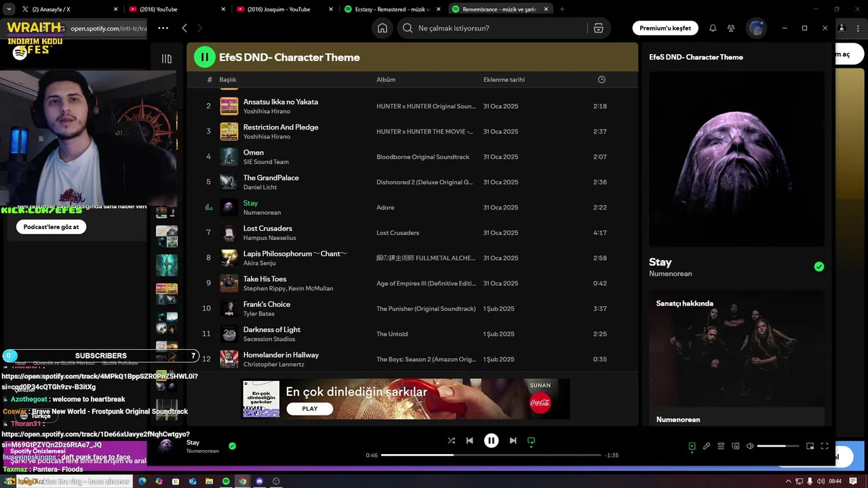Open artist Secession Studios link
The width and height of the screenshot is (868, 488).
tap(269, 339)
